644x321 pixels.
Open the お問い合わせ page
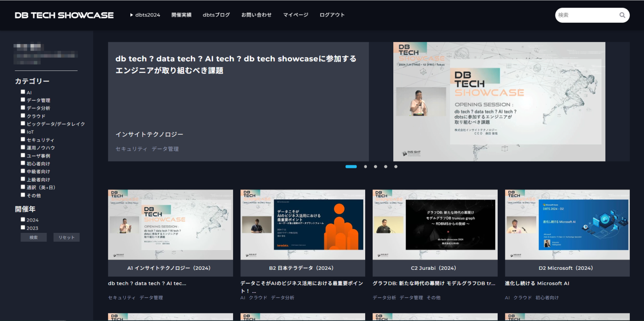[x=256, y=15]
